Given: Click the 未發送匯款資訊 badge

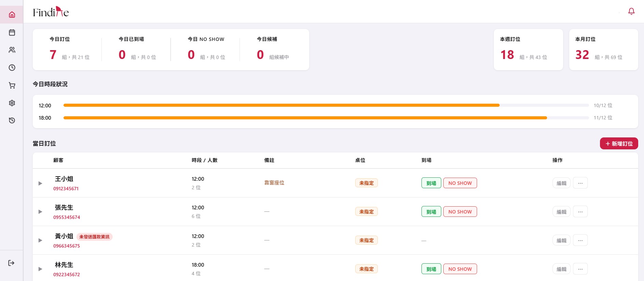Looking at the screenshot, I should coord(95,237).
